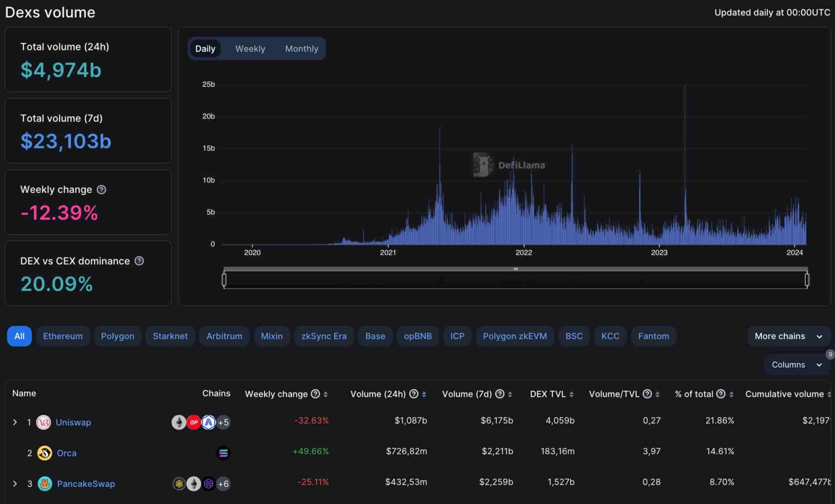The image size is (835, 504).
Task: Switch to the Weekly chart tab
Action: point(250,48)
